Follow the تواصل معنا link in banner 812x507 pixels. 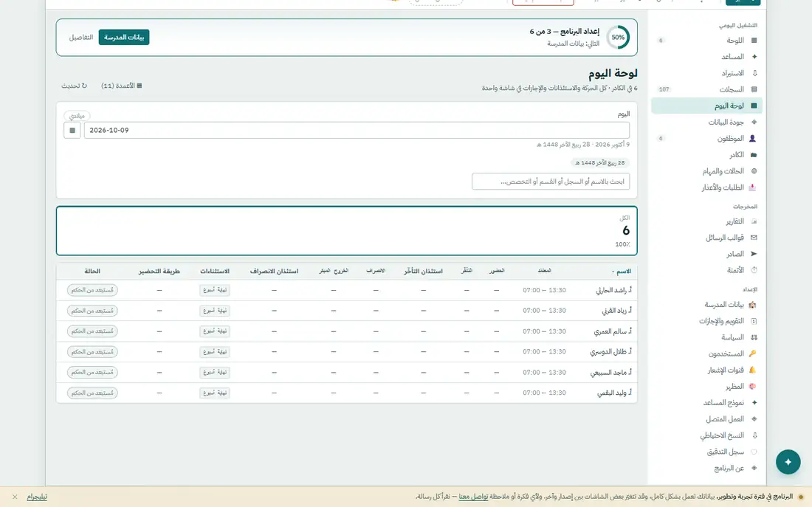coord(472,497)
